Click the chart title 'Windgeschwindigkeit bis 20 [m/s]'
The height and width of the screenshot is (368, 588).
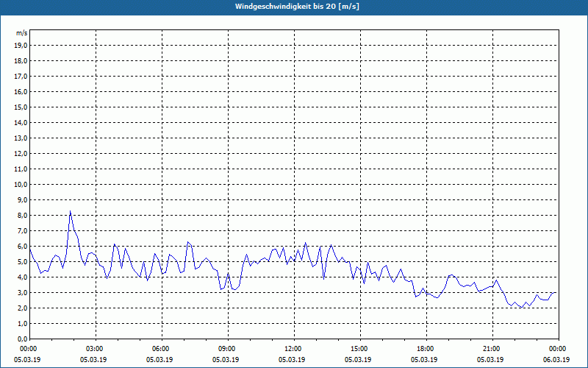pos(297,7)
